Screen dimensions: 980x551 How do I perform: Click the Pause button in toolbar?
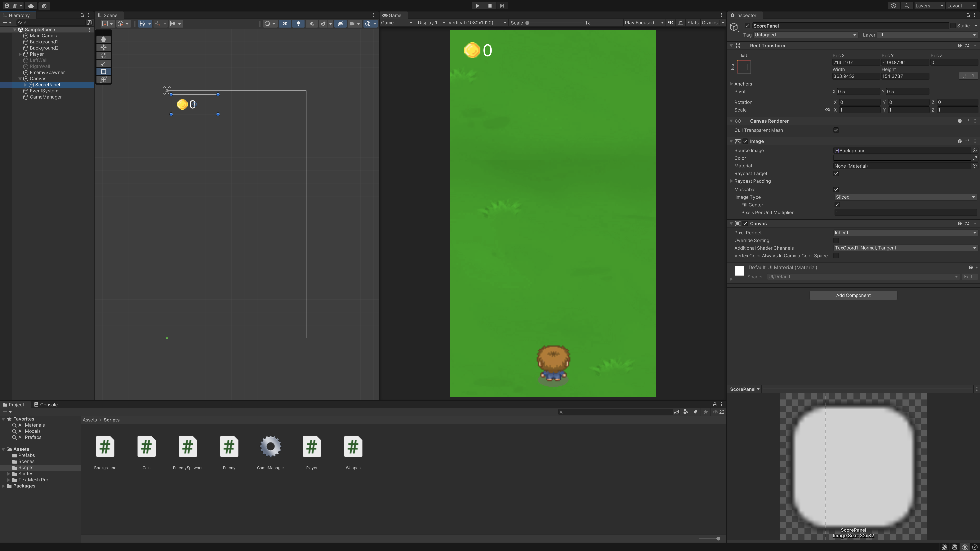point(490,6)
